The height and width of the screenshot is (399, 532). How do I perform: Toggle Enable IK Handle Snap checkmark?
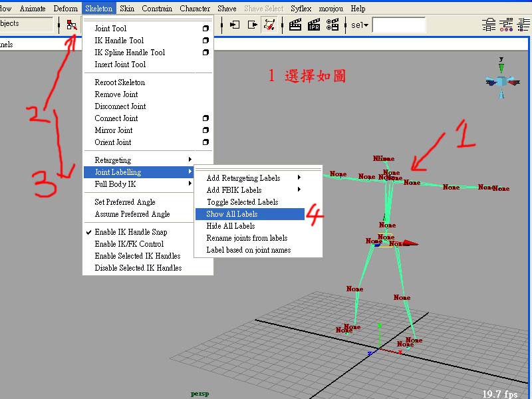[89, 232]
